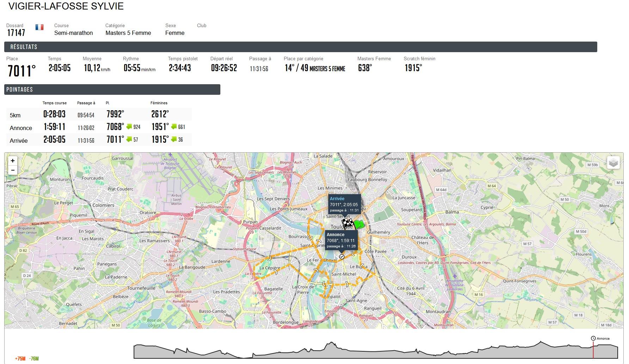Select the Annonce row label in table
The image size is (629, 364).
[21, 128]
